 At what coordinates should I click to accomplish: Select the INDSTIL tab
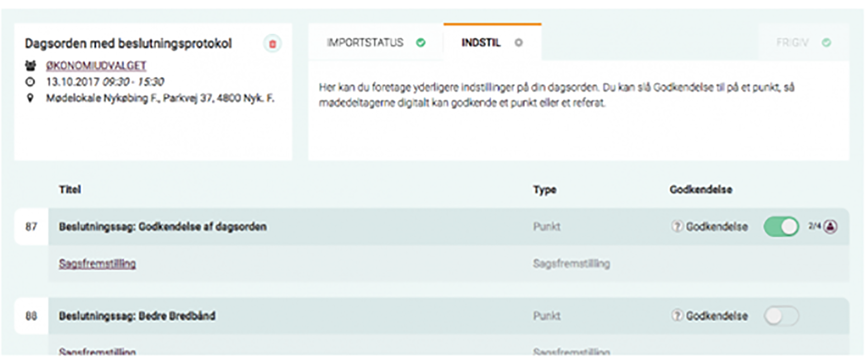tap(481, 42)
